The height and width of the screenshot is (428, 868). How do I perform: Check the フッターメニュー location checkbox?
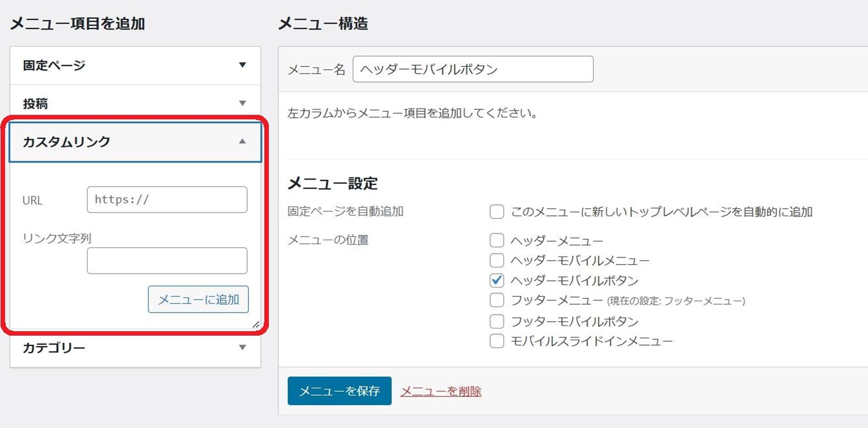click(496, 300)
